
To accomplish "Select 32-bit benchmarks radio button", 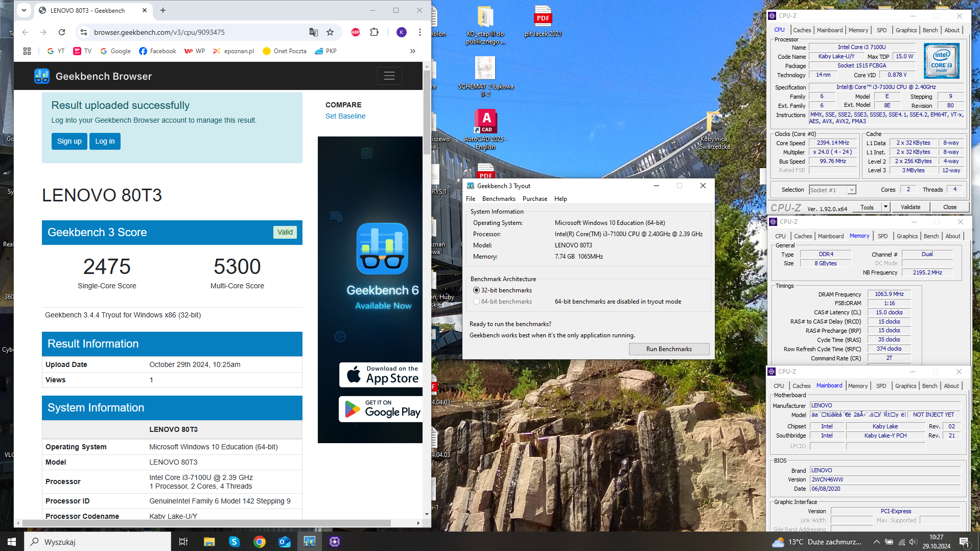I will (x=476, y=290).
